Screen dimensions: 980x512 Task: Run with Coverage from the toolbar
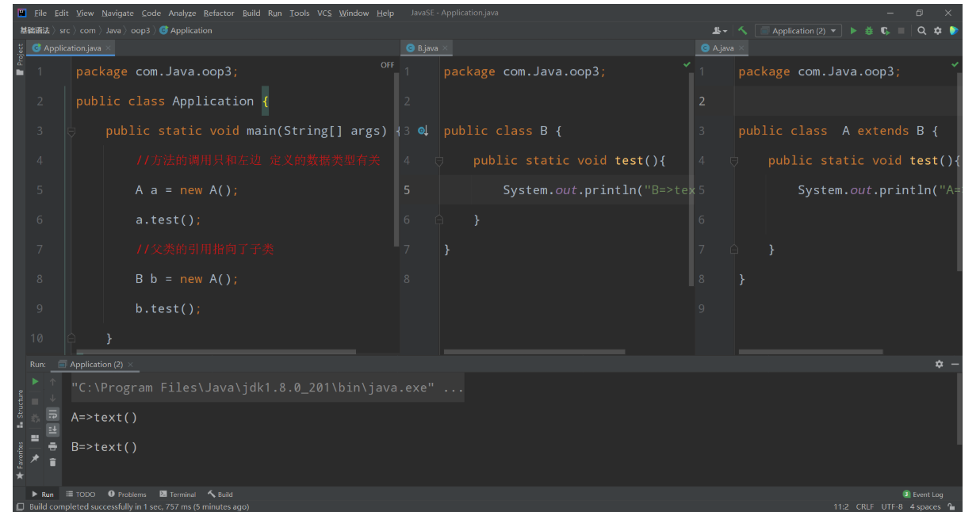pyautogui.click(x=885, y=31)
